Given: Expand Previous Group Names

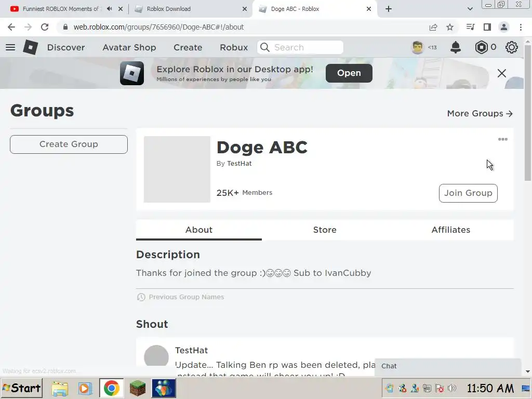Looking at the screenshot, I should [x=180, y=297].
